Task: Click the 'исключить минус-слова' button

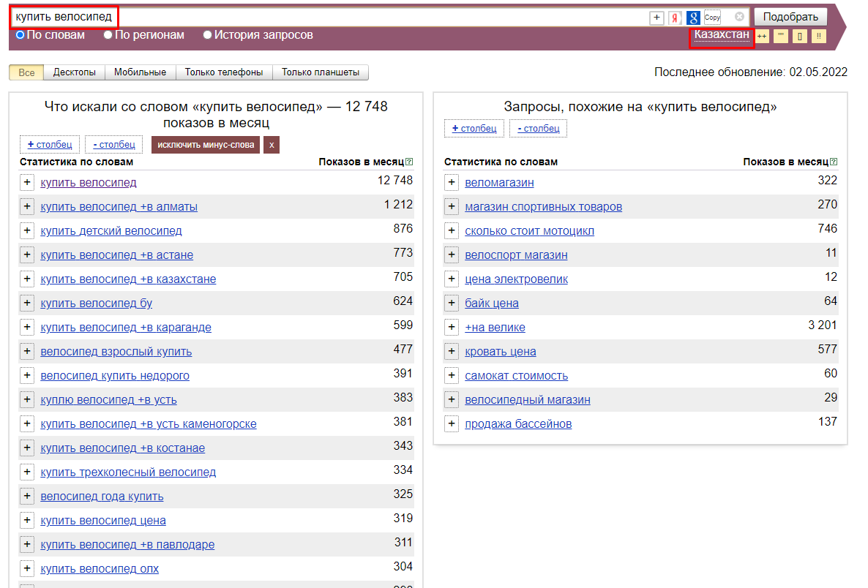Action: click(206, 145)
